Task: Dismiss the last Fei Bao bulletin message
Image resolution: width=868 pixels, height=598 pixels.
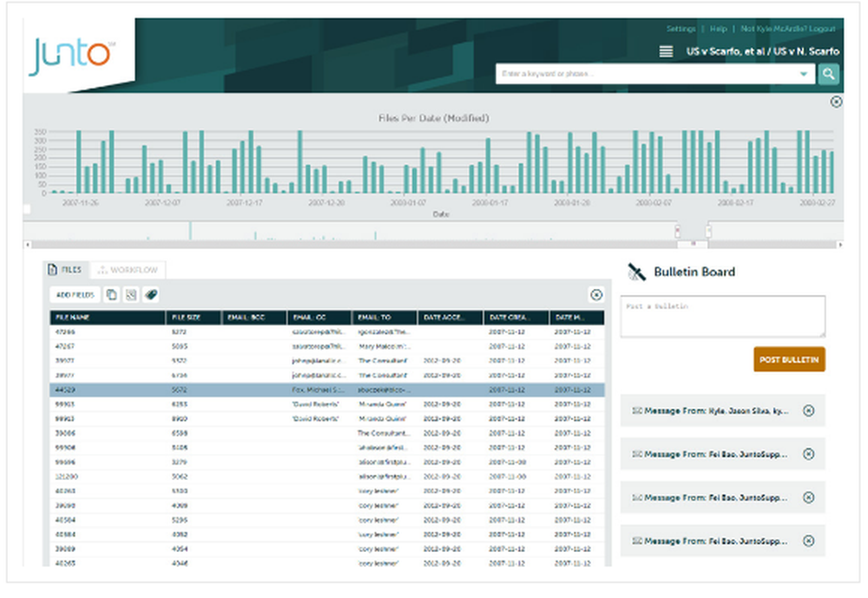Action: [x=808, y=541]
